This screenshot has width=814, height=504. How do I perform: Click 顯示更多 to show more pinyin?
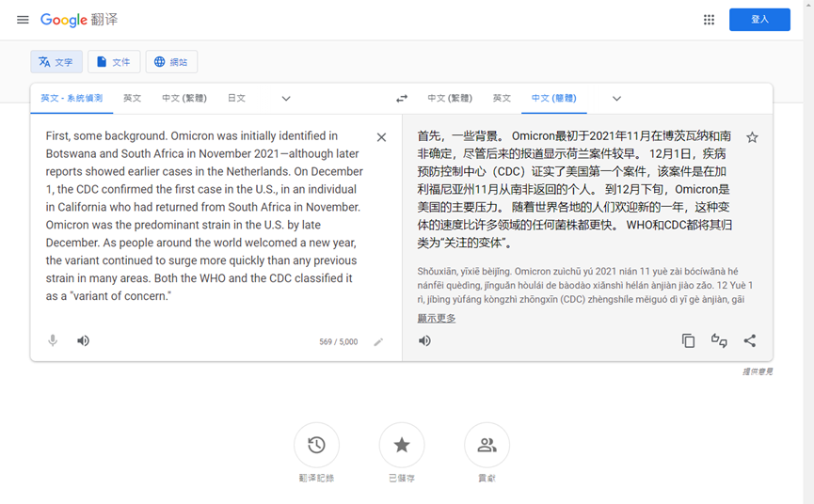[x=437, y=319]
